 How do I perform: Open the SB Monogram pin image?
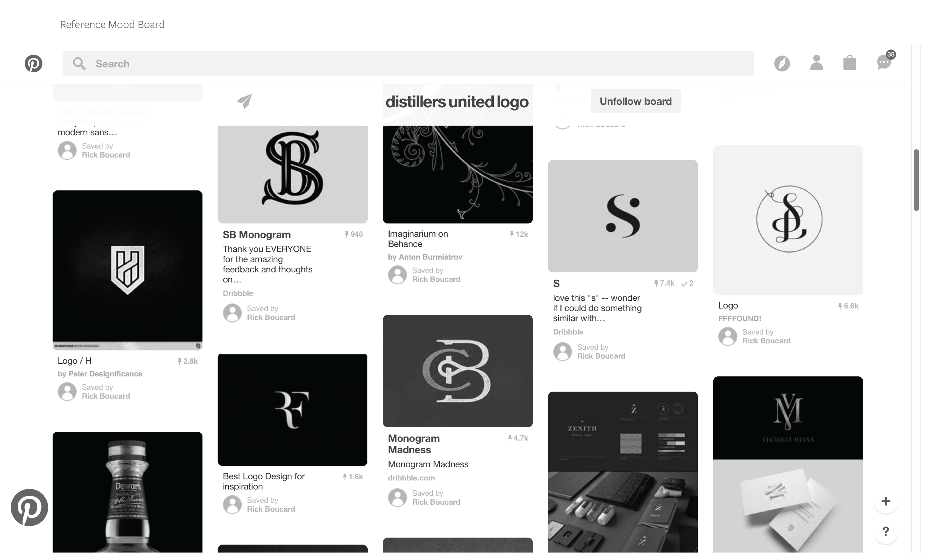[x=292, y=174]
